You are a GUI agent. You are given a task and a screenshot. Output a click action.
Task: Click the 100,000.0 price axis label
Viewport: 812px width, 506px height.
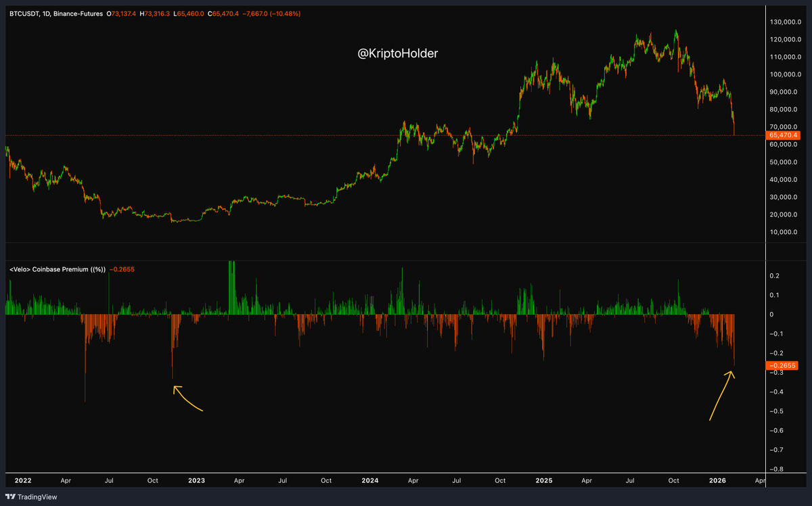point(784,74)
